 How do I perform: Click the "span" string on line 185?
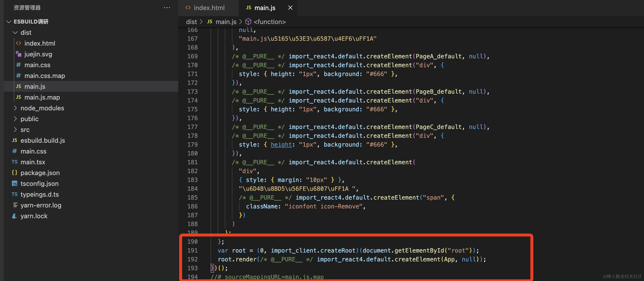click(433, 197)
